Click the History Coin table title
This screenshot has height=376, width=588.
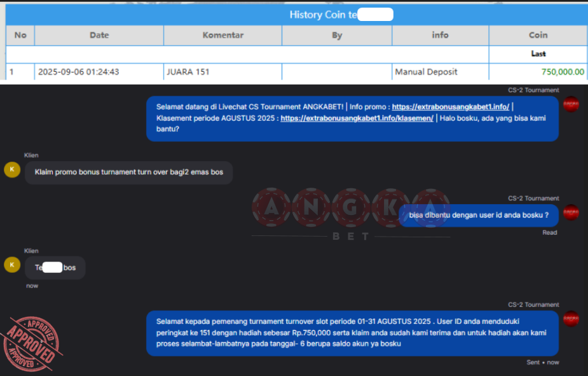pos(341,15)
